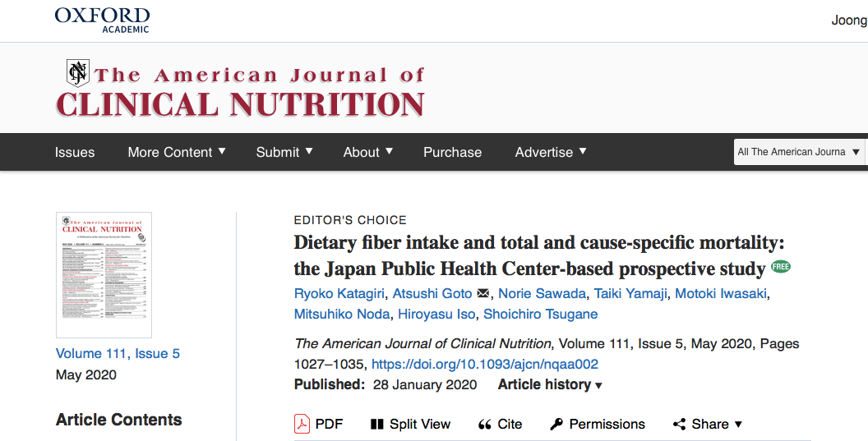Expand the About menu
Screen dimensions: 868x441
click(367, 152)
